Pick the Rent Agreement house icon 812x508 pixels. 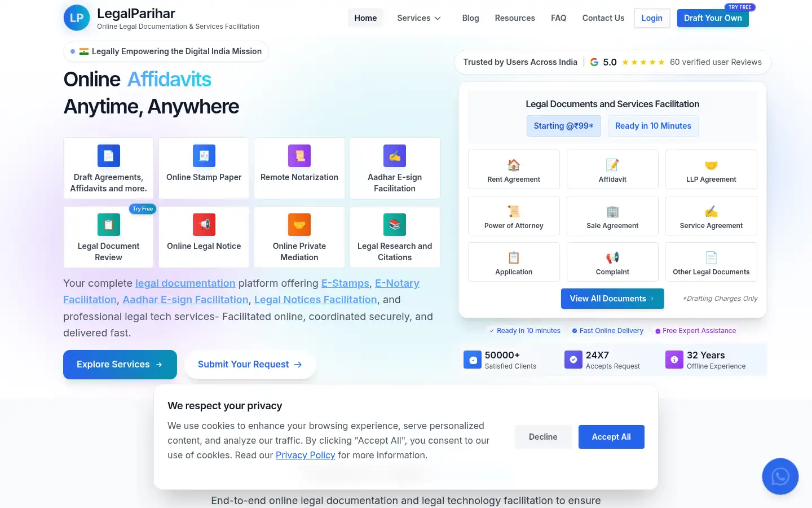click(x=514, y=165)
